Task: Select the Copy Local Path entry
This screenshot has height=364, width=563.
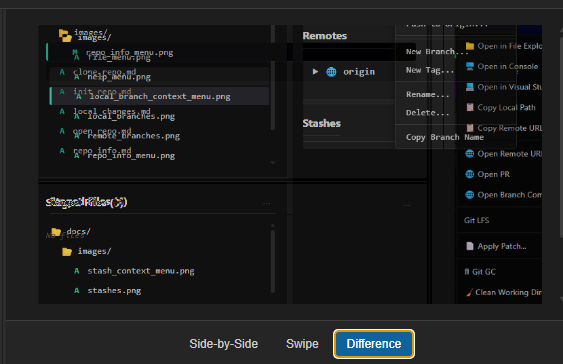Action: [506, 107]
